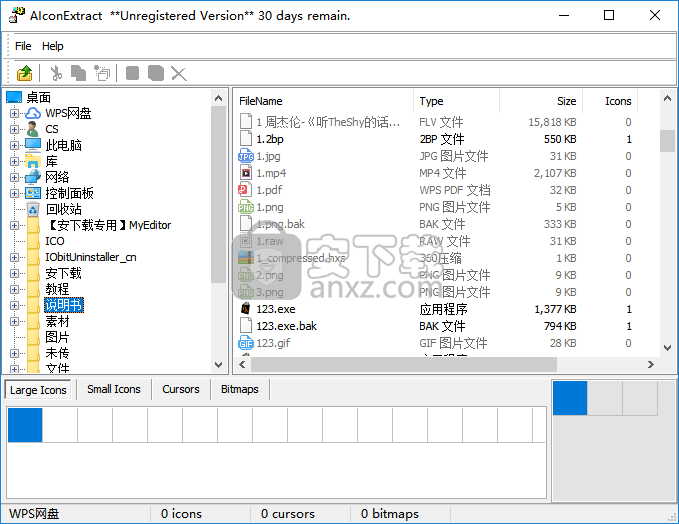Select the 123.exe file icon

(246, 309)
